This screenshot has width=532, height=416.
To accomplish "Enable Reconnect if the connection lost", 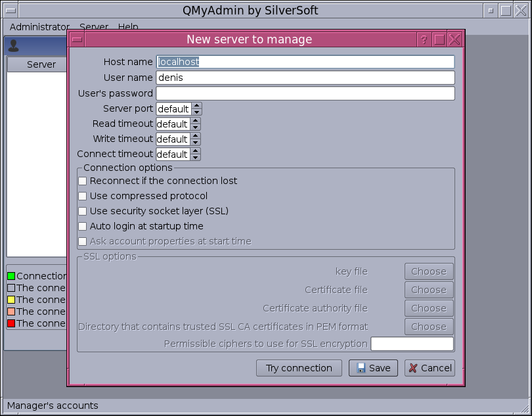I will (83, 181).
